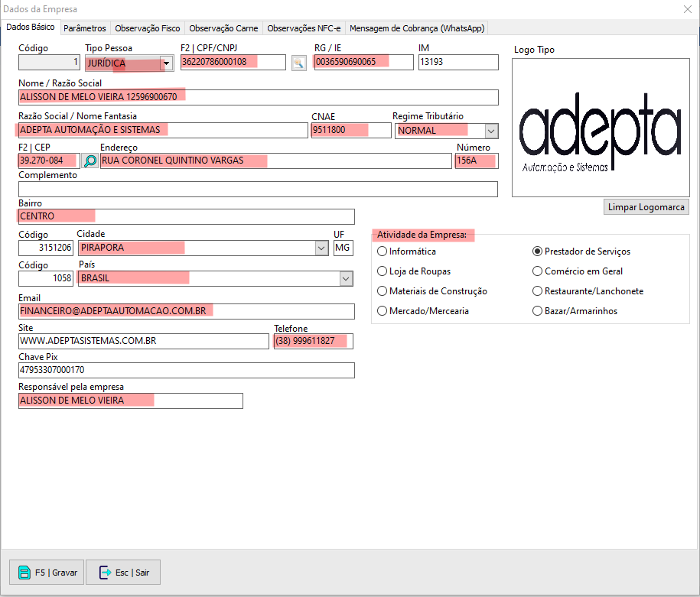Close the Dados da Empresa window
This screenshot has width=700, height=597.
click(686, 9)
